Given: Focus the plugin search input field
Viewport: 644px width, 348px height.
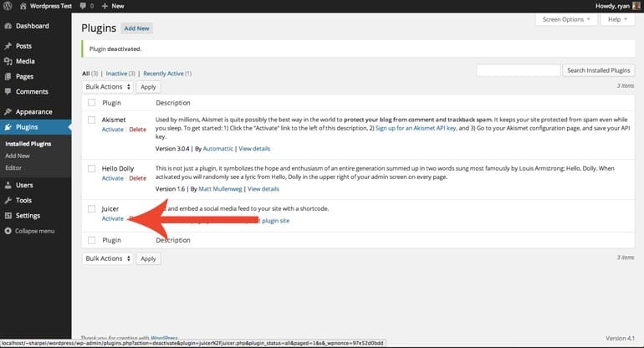Looking at the screenshot, I should click(519, 70).
